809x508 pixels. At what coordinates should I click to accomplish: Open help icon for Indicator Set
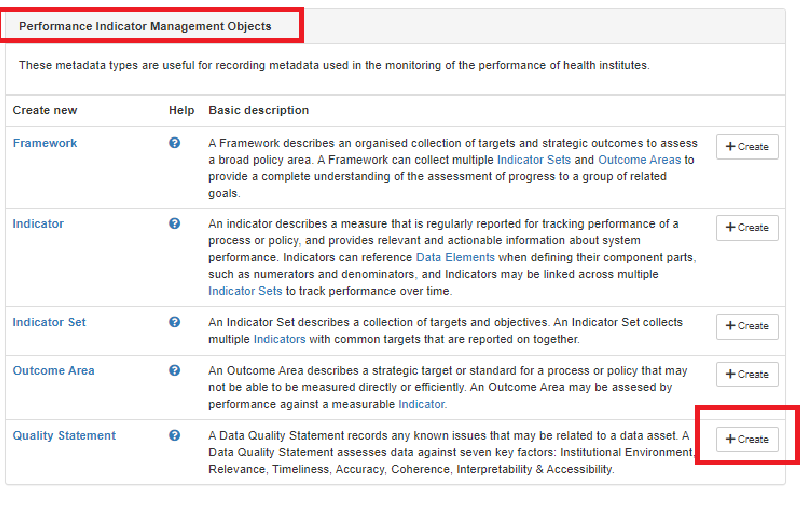[175, 322]
